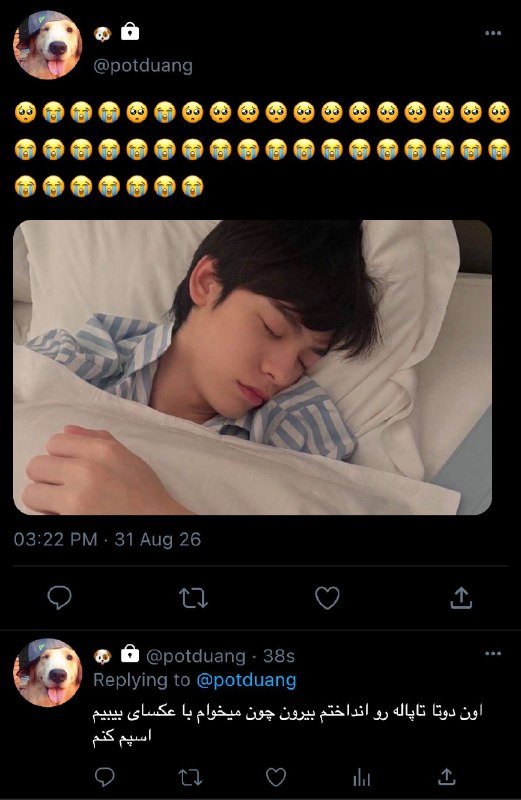View analytics of the reply tweet
Screen dimensions: 521x800
[x=361, y=778]
